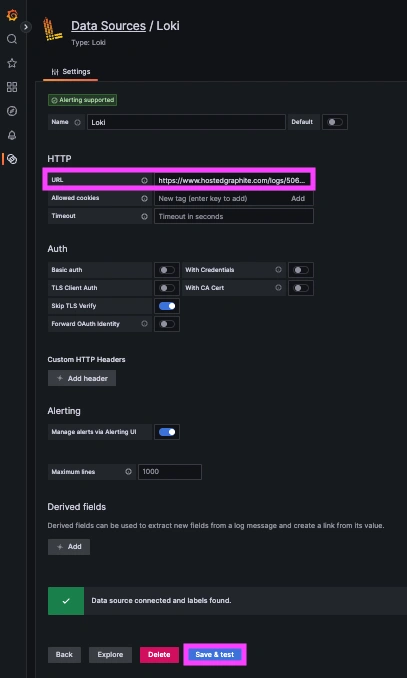The image size is (407, 678).
Task: Disable the Skip TLS Verify switch
Action: [x=167, y=306]
